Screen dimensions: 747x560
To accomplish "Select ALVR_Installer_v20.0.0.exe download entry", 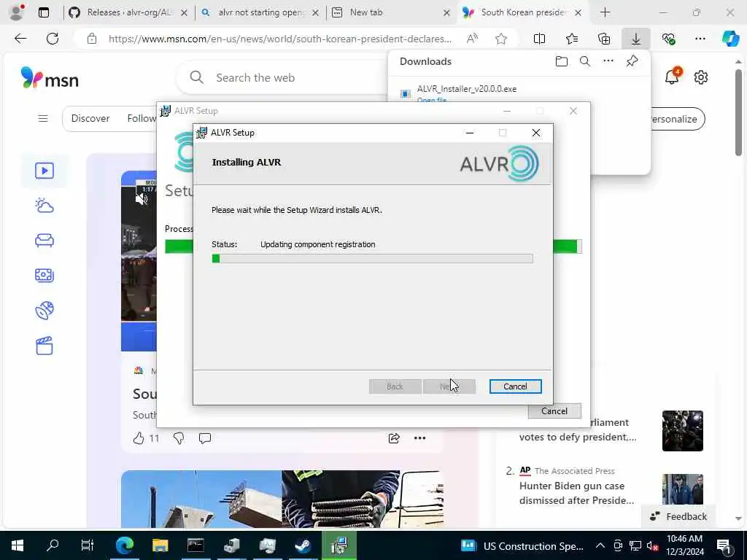I will 466,89.
